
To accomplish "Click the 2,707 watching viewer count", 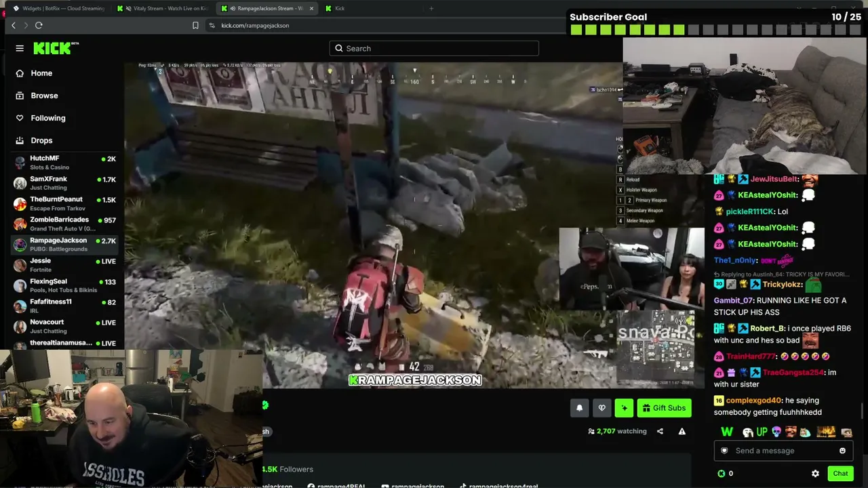I will point(617,431).
